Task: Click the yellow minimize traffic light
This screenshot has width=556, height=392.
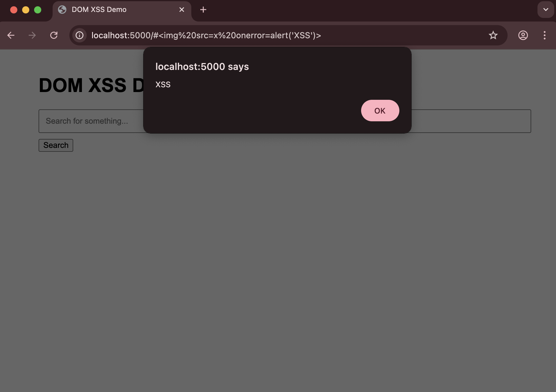Action: [x=26, y=10]
